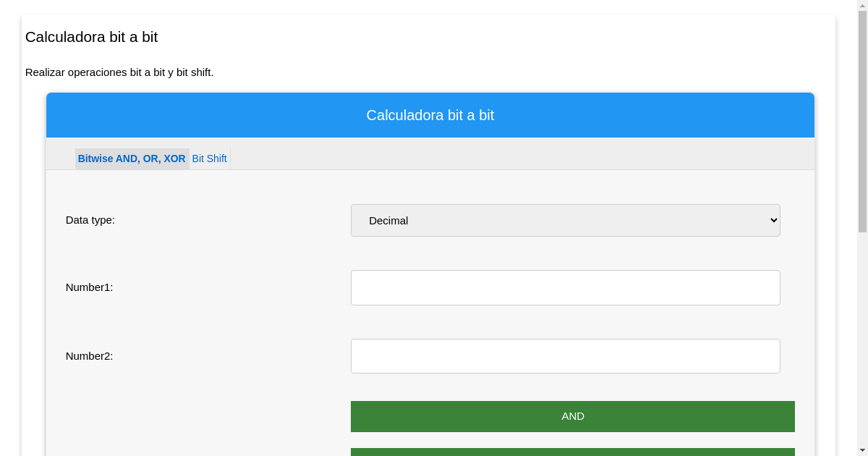Image resolution: width=868 pixels, height=456 pixels.
Task: Click the vertical scrollbar thumb
Action: [862, 122]
